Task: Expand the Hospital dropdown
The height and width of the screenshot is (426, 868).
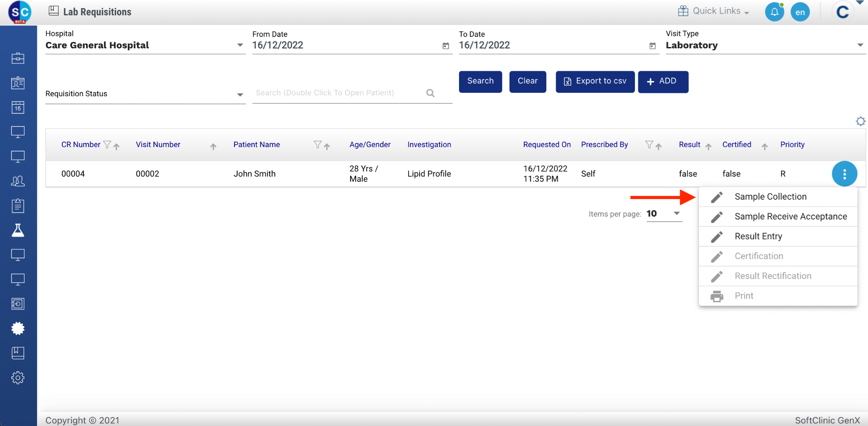Action: (x=240, y=45)
